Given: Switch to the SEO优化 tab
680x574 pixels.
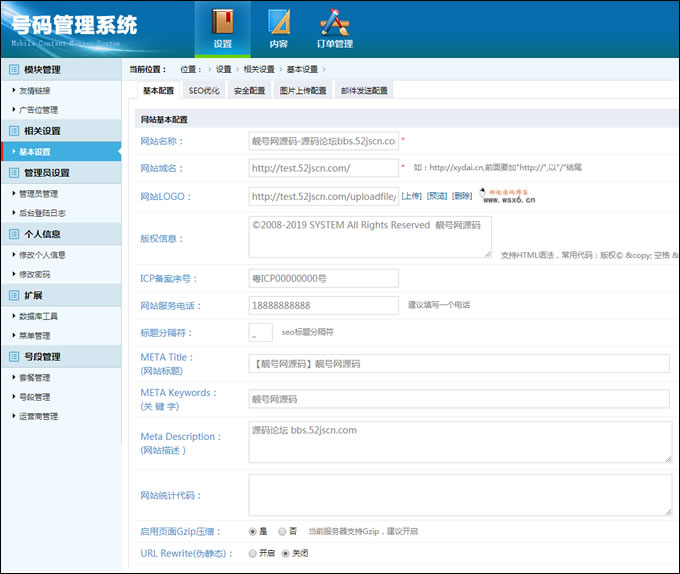Looking at the screenshot, I should (204, 90).
